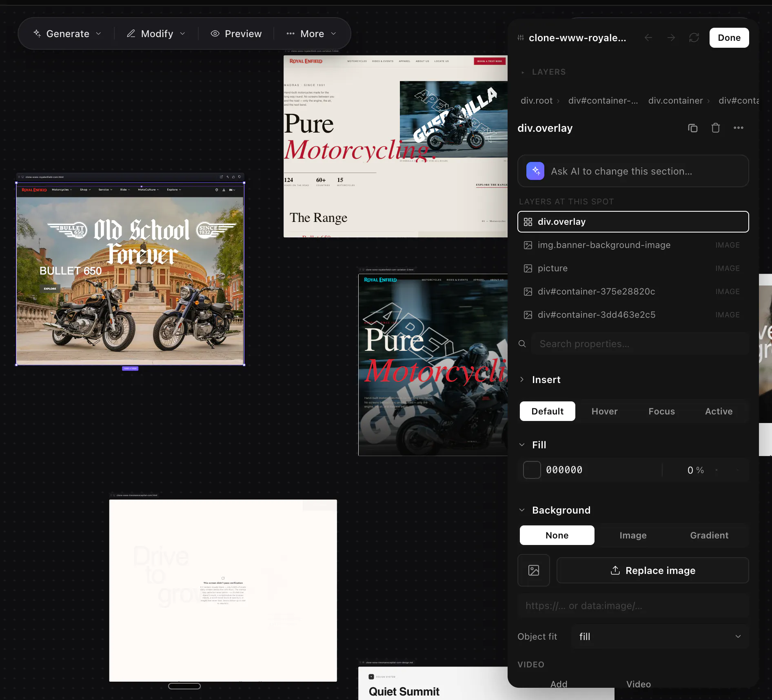Select the Default state tab

click(547, 412)
